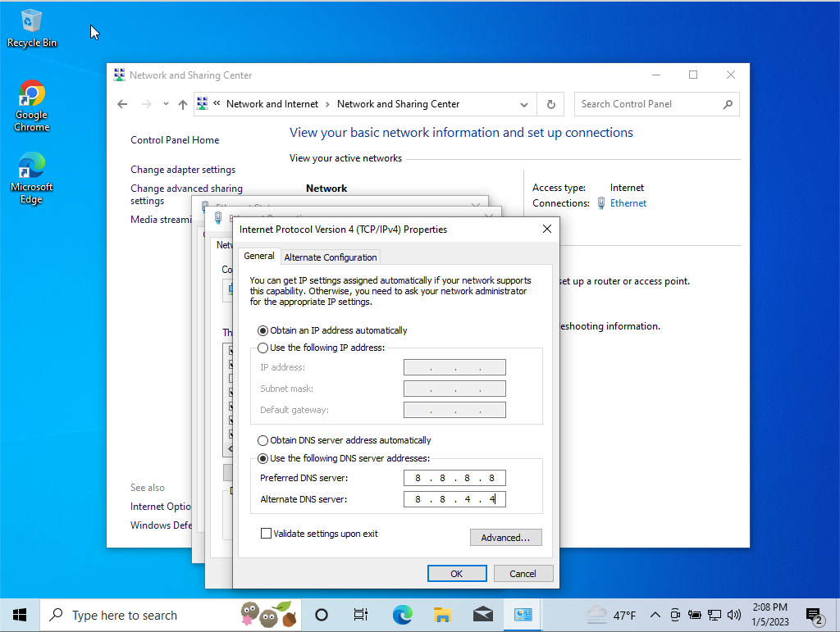Click the Alternate DNS server field

454,499
